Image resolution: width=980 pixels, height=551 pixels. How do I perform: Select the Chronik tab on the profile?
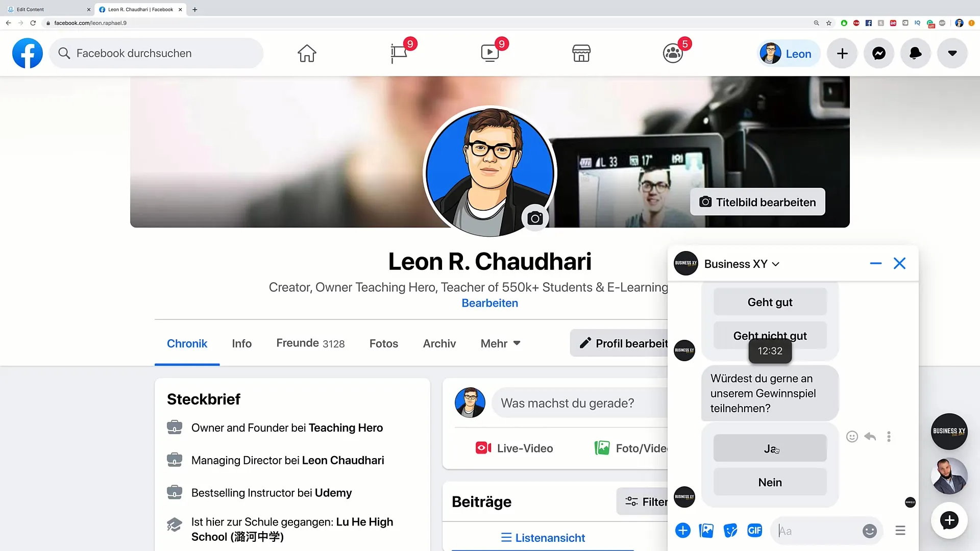click(186, 343)
